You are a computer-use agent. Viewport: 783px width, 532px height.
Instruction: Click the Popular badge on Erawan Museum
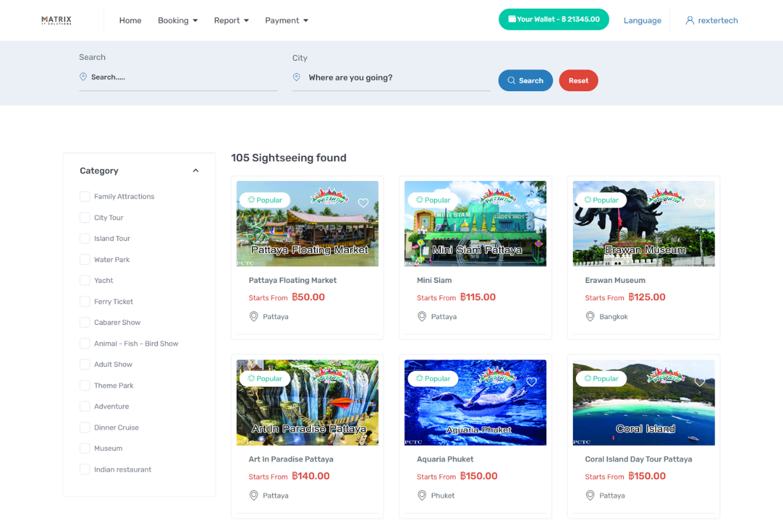pyautogui.click(x=601, y=200)
